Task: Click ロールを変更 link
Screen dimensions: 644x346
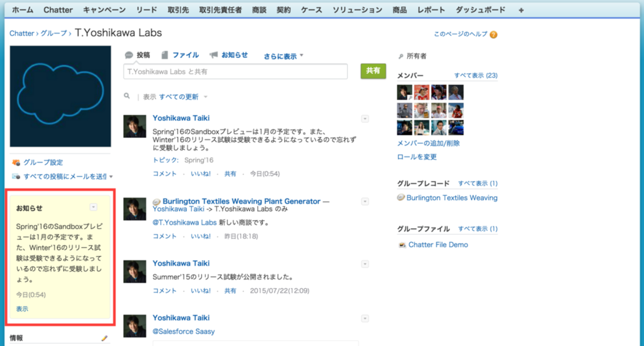Action: pyautogui.click(x=417, y=157)
